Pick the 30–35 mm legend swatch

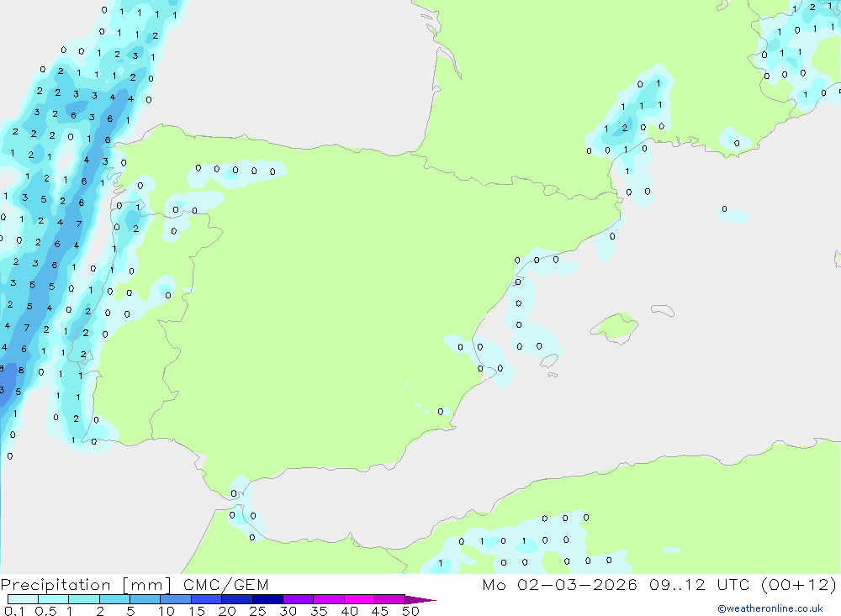tap(299, 599)
